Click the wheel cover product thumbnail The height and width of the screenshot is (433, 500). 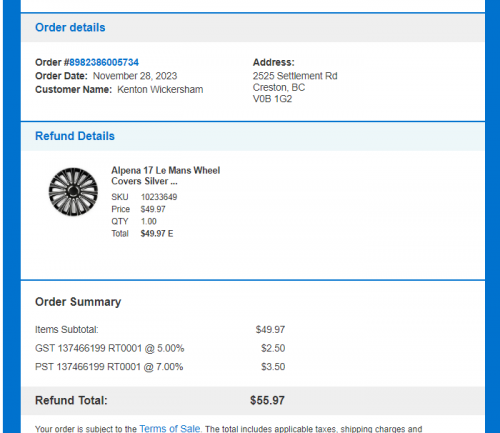[73, 192]
